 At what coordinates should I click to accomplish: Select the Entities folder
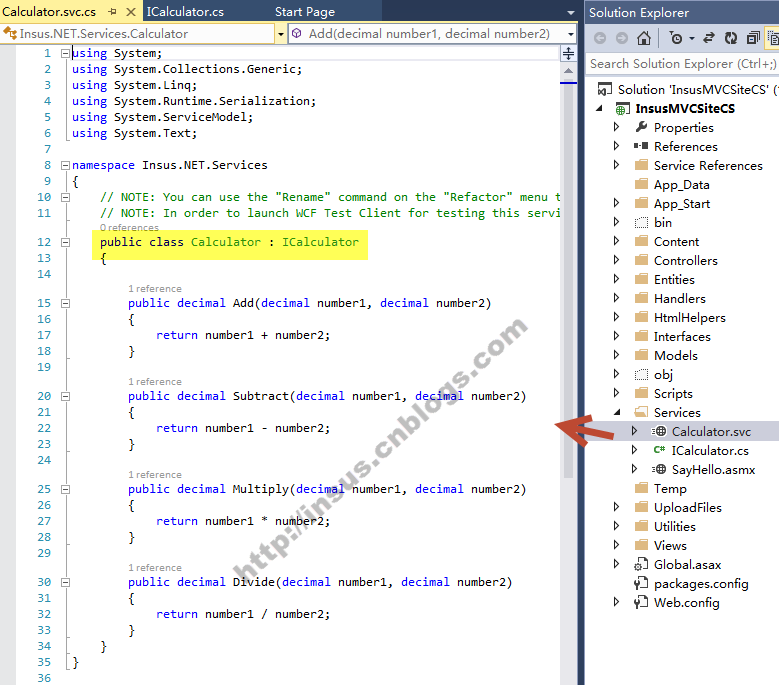[674, 279]
